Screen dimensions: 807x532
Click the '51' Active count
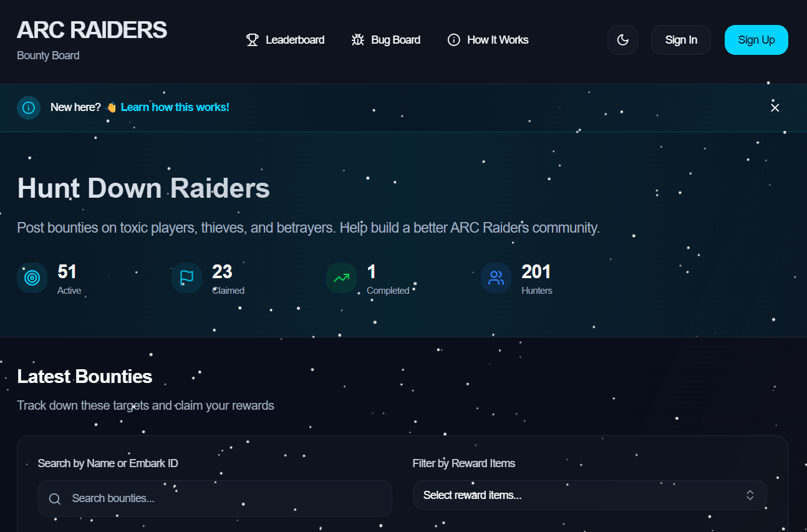coord(67,272)
